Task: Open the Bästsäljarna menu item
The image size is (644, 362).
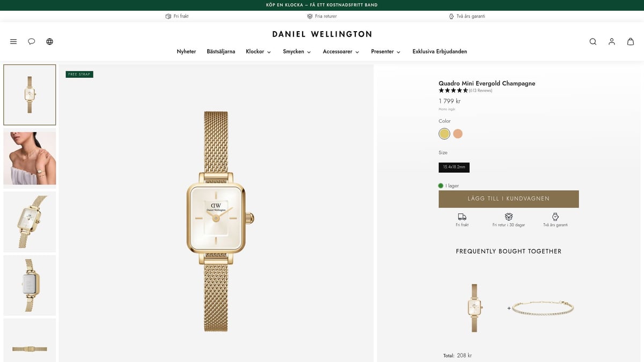Action: click(x=221, y=51)
